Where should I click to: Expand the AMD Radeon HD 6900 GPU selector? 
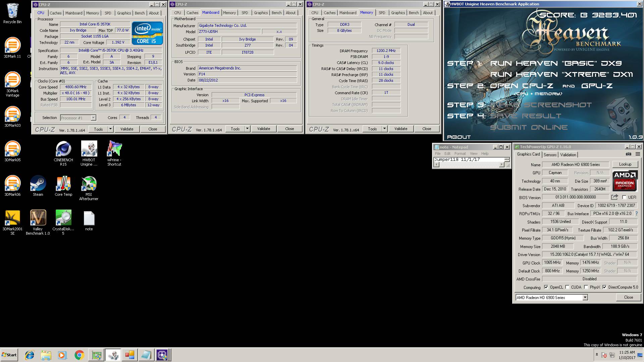tap(585, 297)
